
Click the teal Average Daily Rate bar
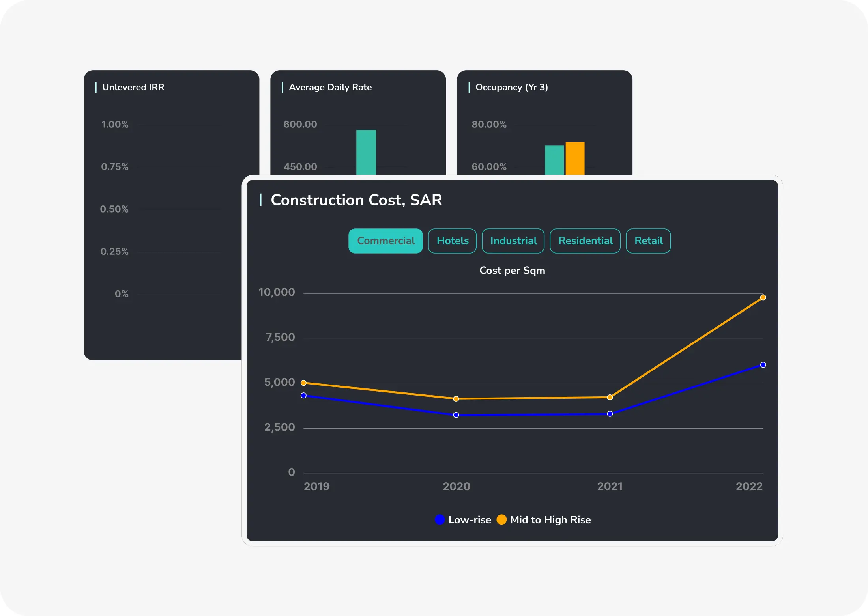coord(366,152)
